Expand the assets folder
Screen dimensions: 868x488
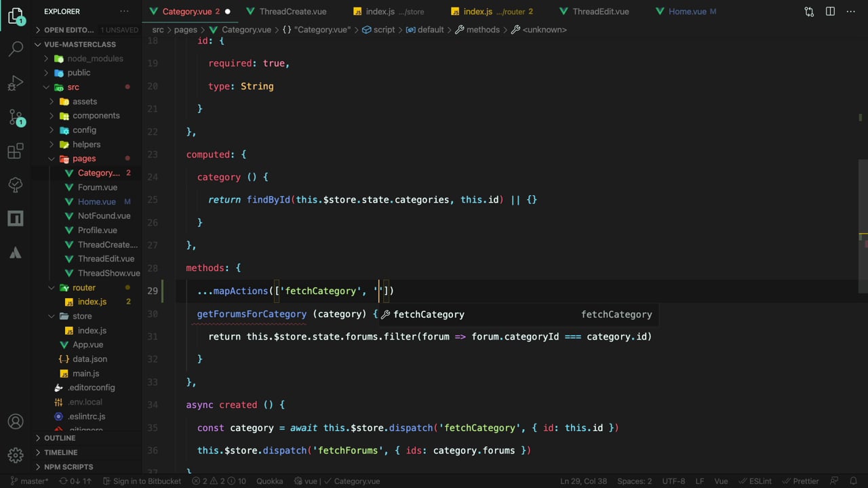coord(85,102)
